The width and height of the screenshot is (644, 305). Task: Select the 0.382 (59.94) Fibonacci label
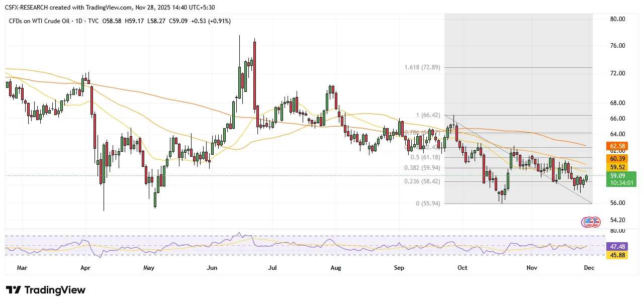(x=422, y=168)
